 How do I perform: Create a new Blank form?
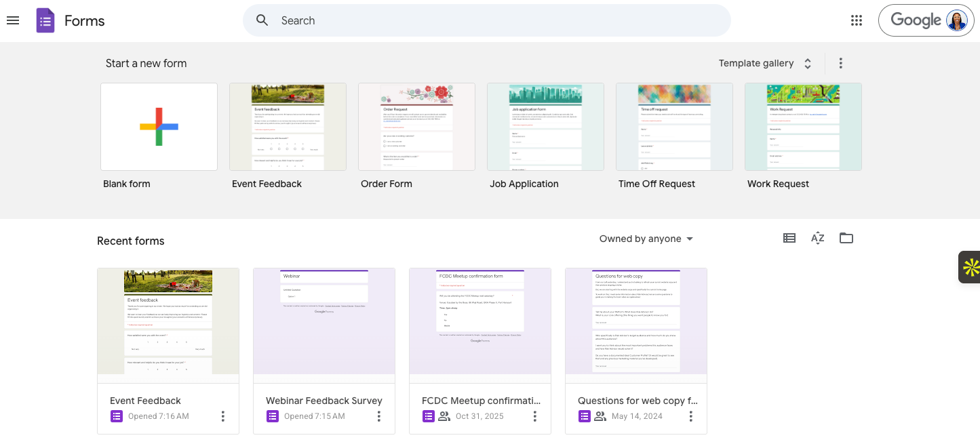(x=159, y=127)
